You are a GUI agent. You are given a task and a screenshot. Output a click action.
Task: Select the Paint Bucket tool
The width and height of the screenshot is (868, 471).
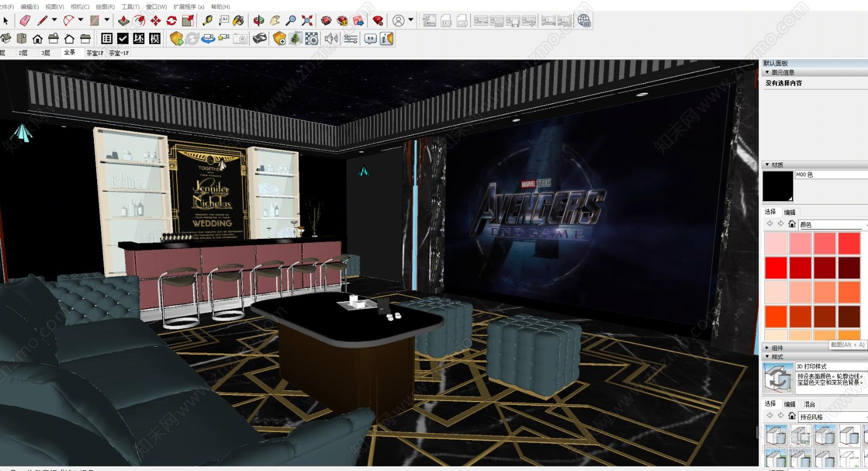point(239,21)
